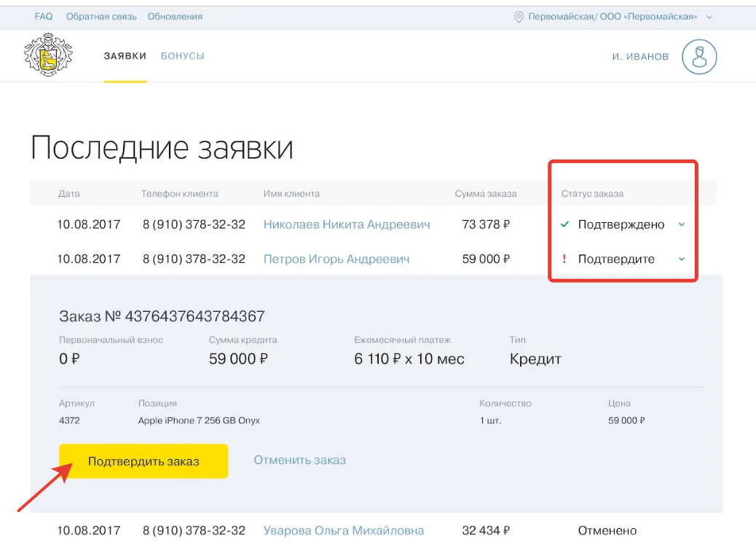
Task: Select the 32 434 ₽ order sum
Action: click(x=486, y=530)
